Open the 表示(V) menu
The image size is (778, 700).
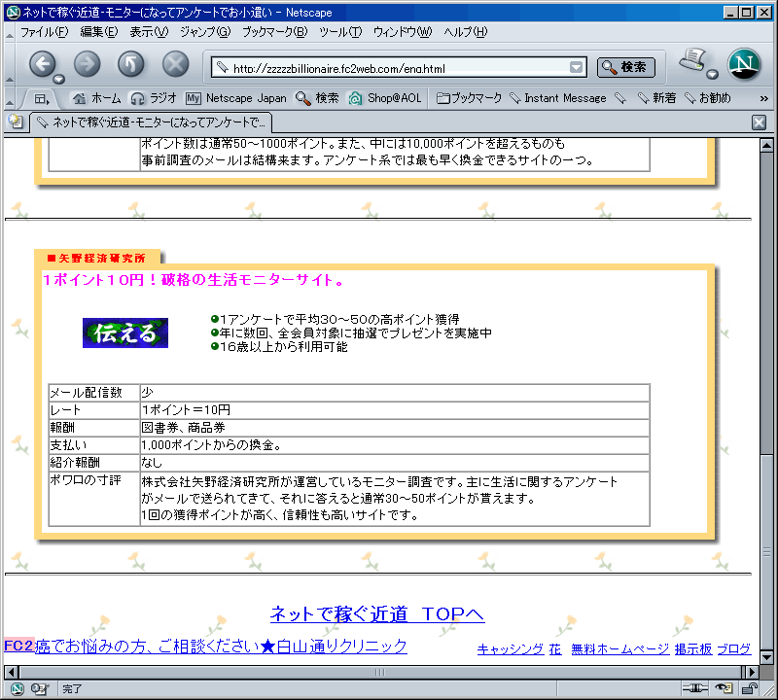149,32
